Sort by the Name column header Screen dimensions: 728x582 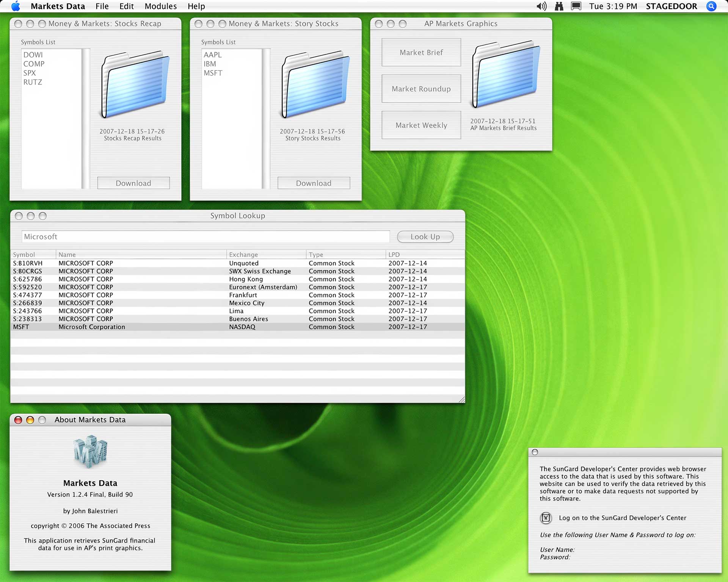141,255
